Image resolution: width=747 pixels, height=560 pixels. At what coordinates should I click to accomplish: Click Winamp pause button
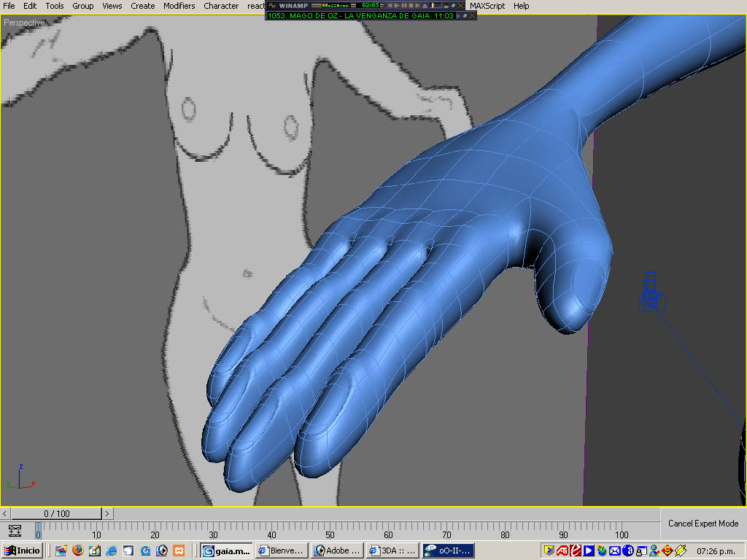[404, 6]
